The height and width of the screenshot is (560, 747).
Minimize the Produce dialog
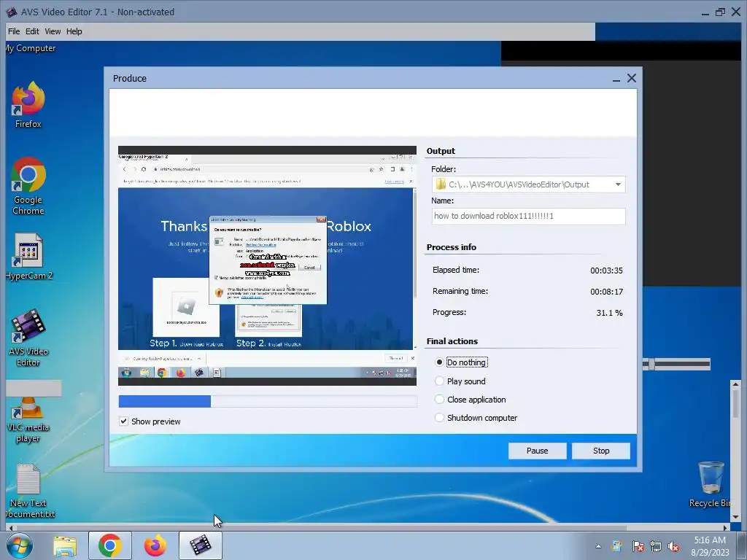[x=616, y=79]
